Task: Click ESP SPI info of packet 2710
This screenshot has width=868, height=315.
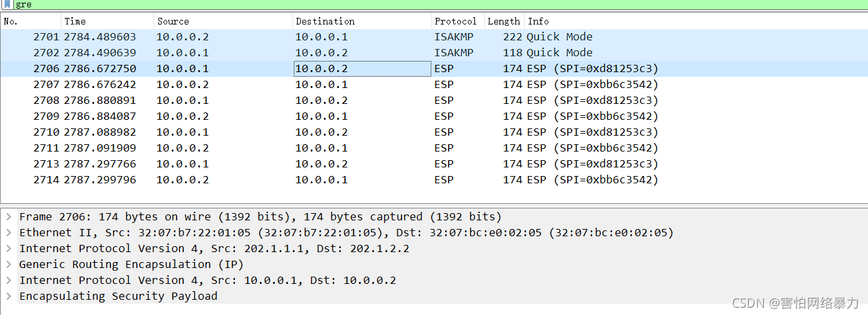Action: coord(592,132)
